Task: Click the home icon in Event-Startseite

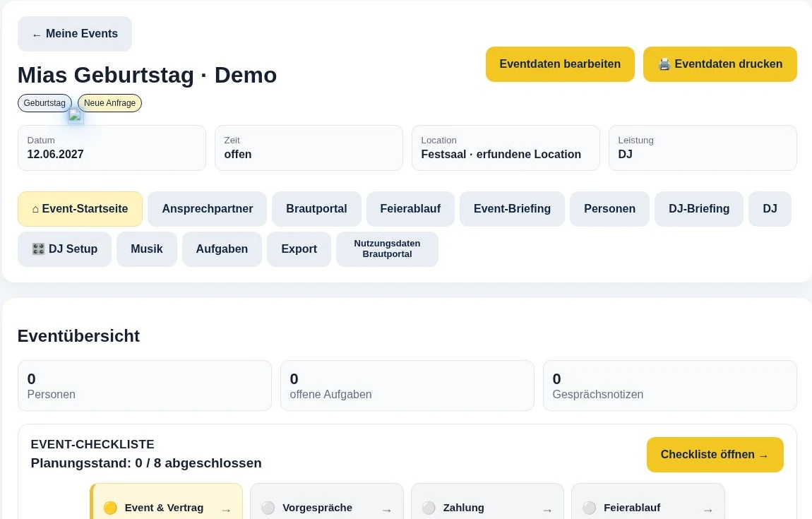Action: [35, 209]
